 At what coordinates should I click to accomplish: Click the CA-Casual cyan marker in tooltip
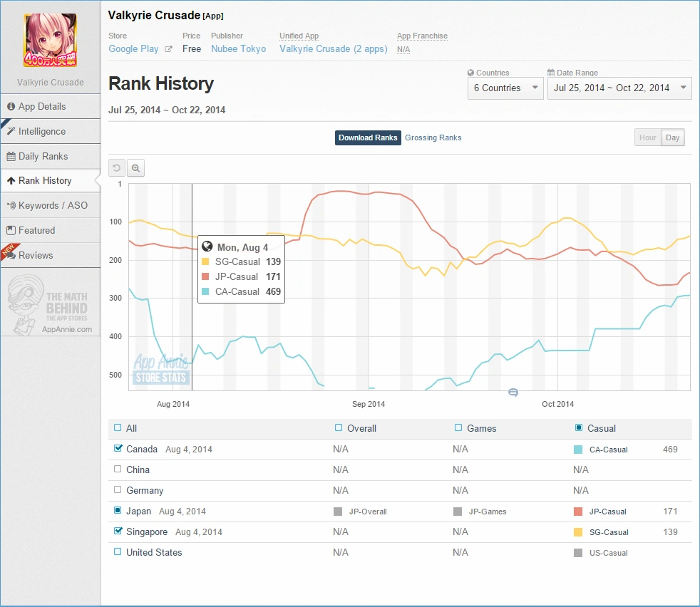[205, 291]
